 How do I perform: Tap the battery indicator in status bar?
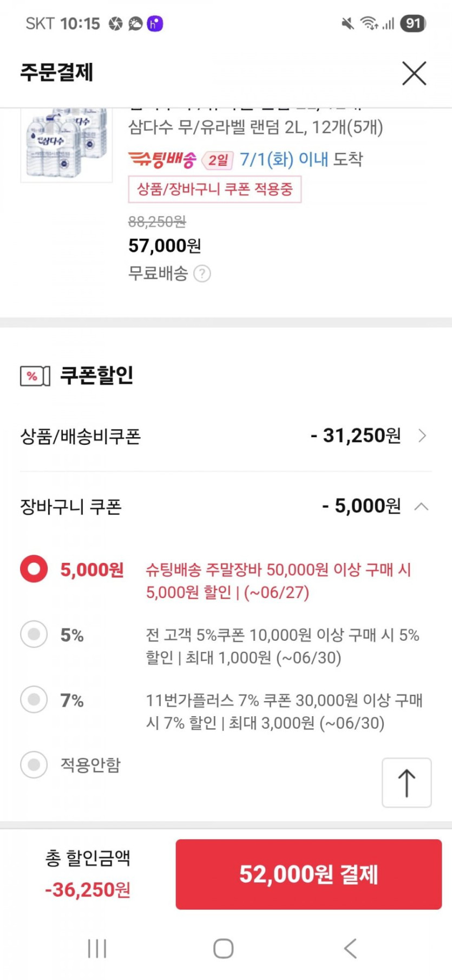point(413,23)
